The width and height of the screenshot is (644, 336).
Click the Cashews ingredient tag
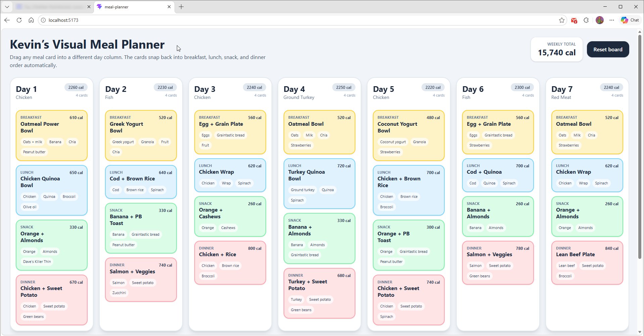(x=228, y=228)
